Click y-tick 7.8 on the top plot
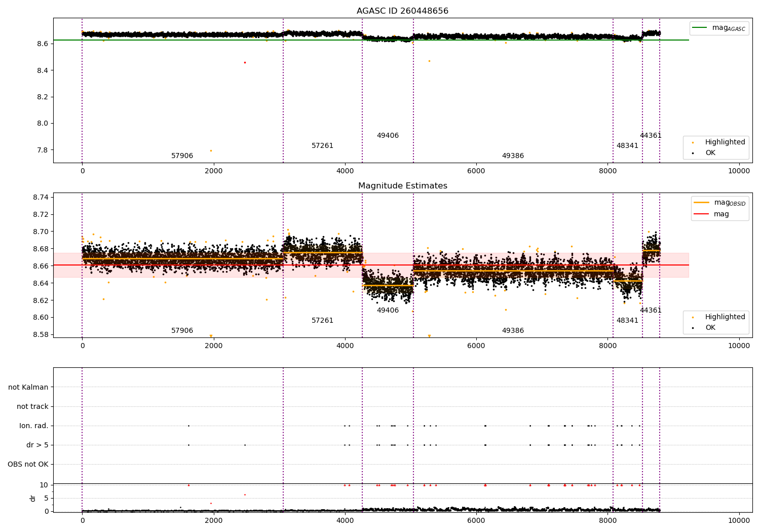The height and width of the screenshot is (532, 760). click(x=43, y=150)
